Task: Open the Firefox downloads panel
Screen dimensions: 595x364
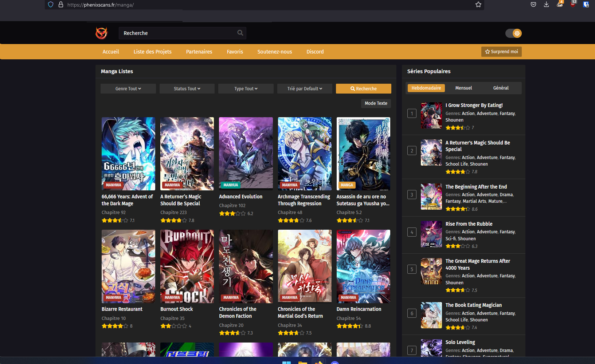Action: 546,4
